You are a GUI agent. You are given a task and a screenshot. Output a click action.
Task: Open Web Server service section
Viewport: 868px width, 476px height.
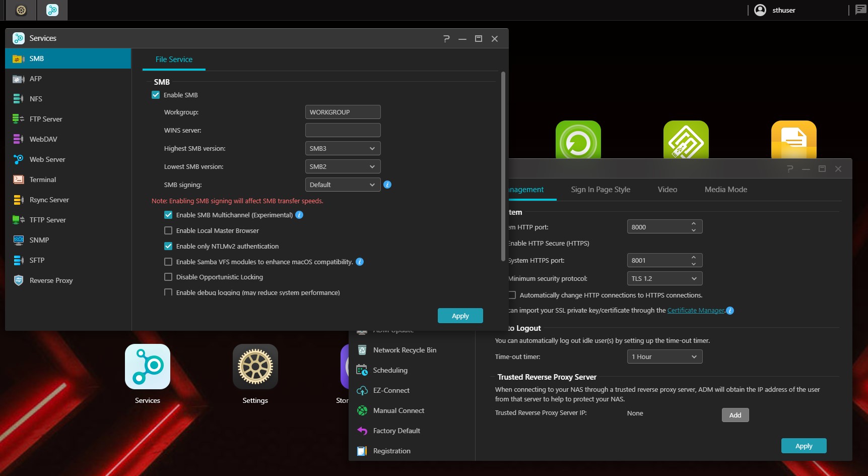click(47, 159)
